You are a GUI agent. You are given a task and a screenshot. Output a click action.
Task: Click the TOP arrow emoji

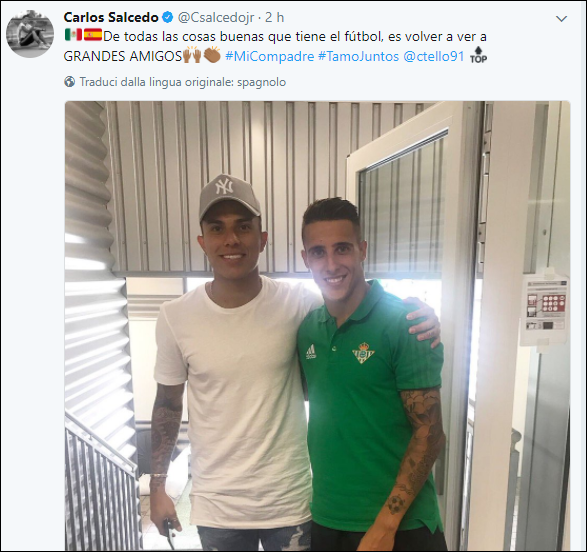[478, 55]
